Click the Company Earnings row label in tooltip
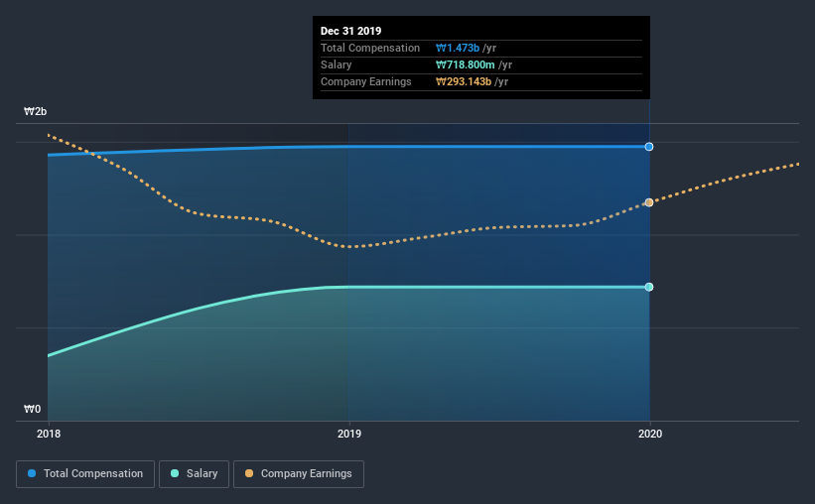The width and height of the screenshot is (815, 504). click(x=366, y=81)
